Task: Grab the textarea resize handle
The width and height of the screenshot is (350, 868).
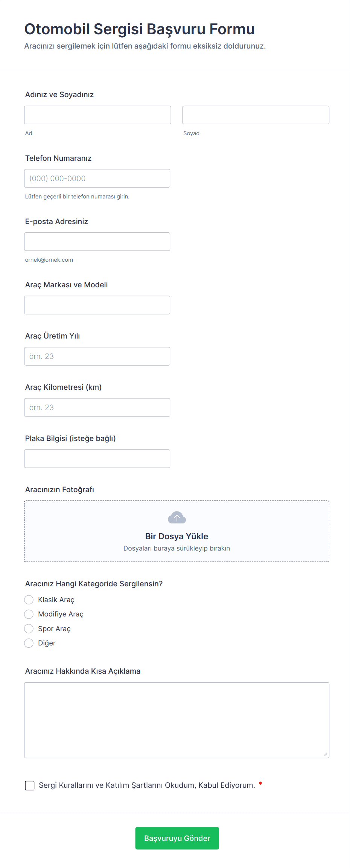Action: tap(325, 754)
